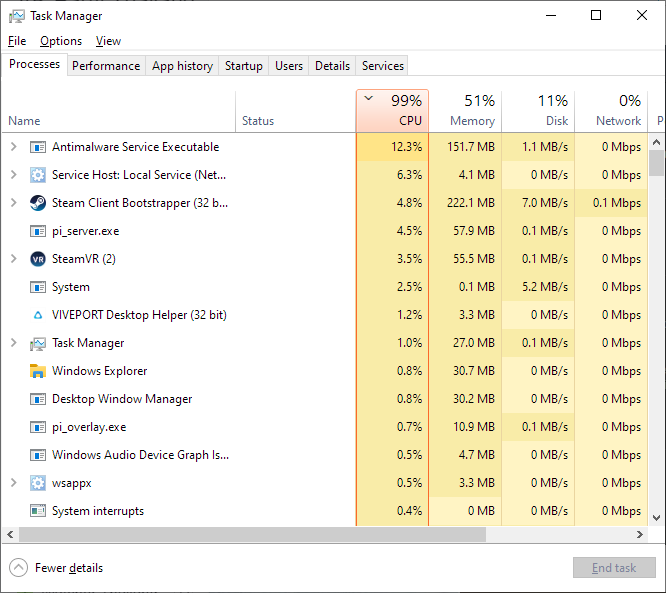Select the 30.7 MB memory cell
This screenshot has width=666, height=593.
tap(465, 371)
